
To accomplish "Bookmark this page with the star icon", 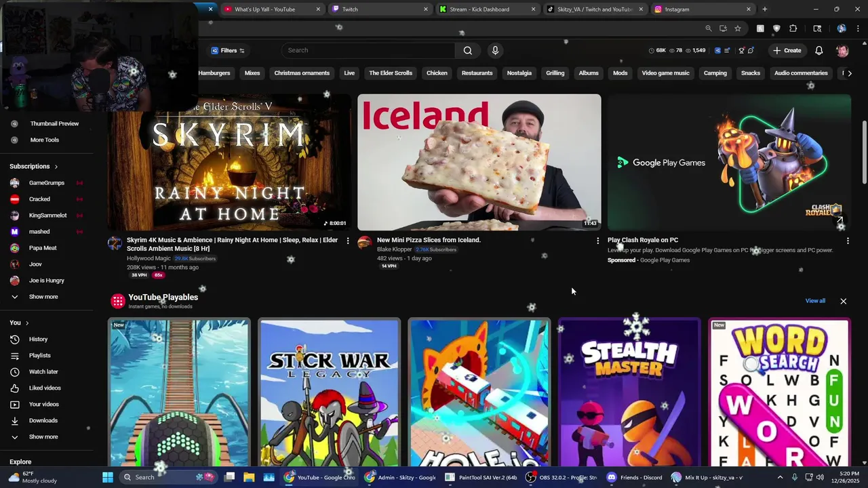I will [738, 28].
